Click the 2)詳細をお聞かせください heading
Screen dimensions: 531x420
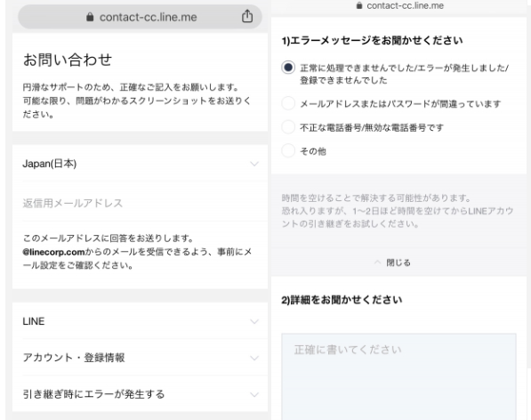[342, 300]
